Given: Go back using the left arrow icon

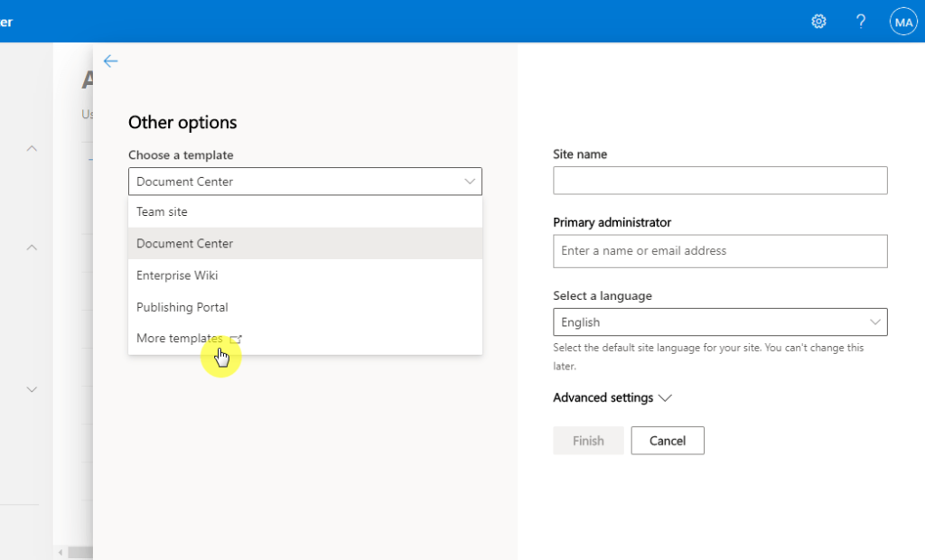Looking at the screenshot, I should tap(110, 61).
